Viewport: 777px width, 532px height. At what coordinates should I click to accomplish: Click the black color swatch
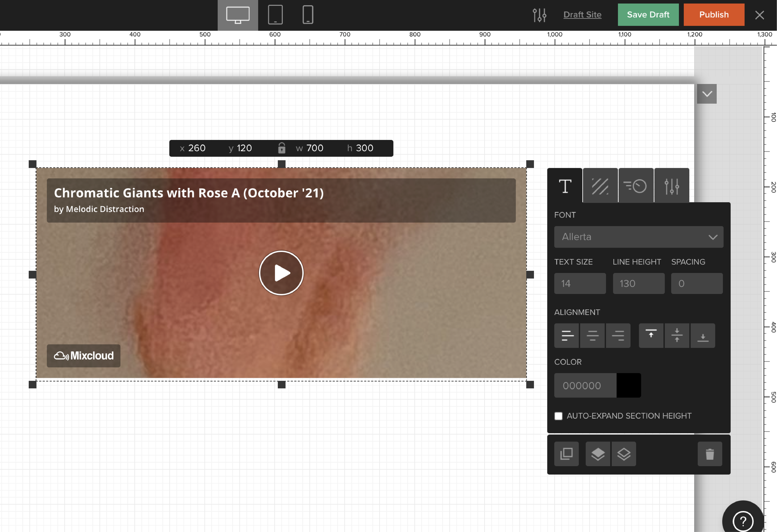point(628,385)
